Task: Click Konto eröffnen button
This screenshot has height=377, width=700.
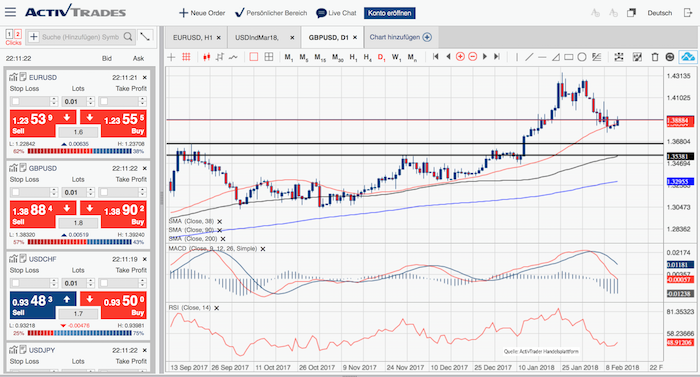Action: coord(390,13)
